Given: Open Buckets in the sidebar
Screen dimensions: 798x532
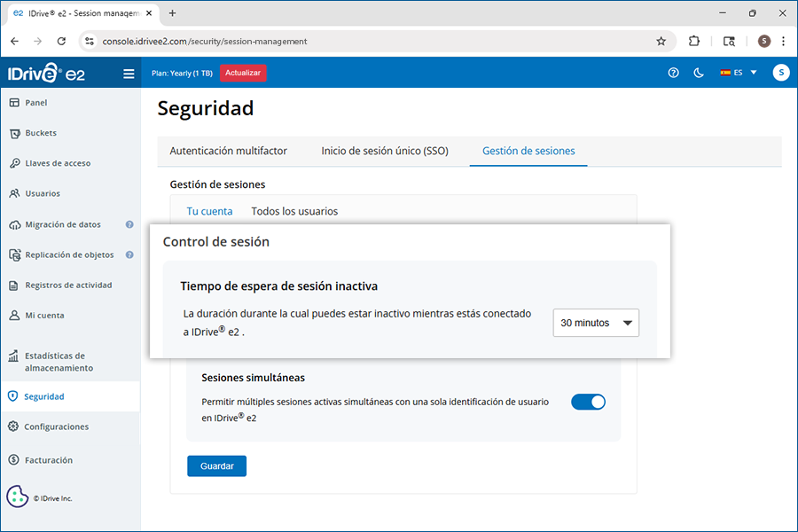Looking at the screenshot, I should coord(41,133).
